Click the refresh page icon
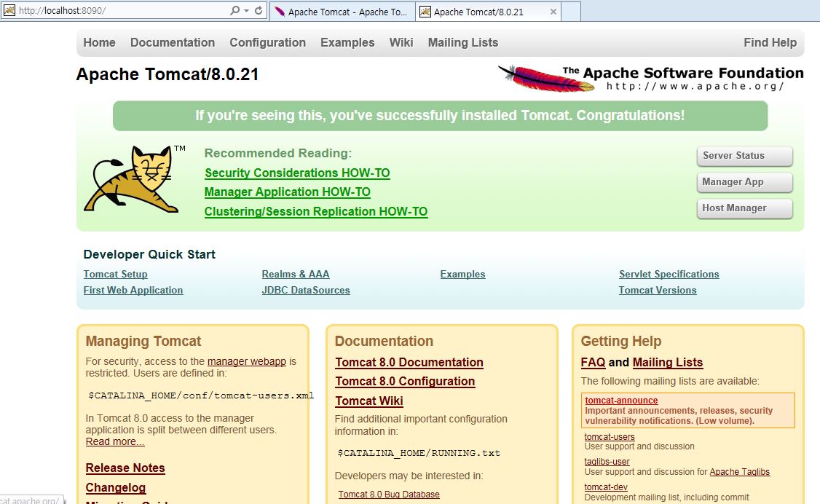This screenshot has width=820, height=504. tap(259, 10)
